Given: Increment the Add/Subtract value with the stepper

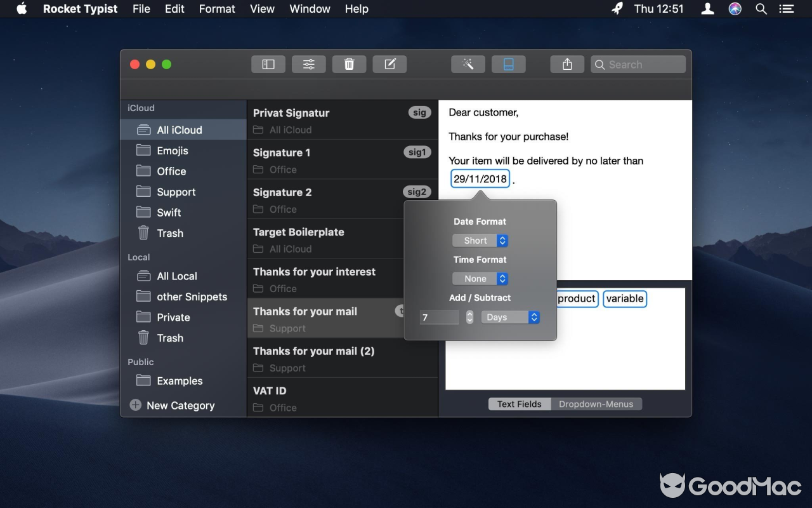Looking at the screenshot, I should [x=469, y=314].
